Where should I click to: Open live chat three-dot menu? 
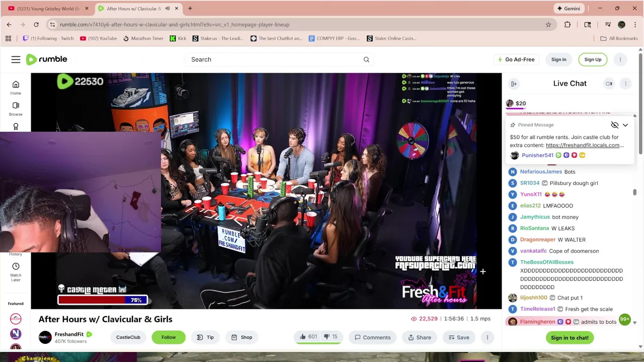[625, 83]
